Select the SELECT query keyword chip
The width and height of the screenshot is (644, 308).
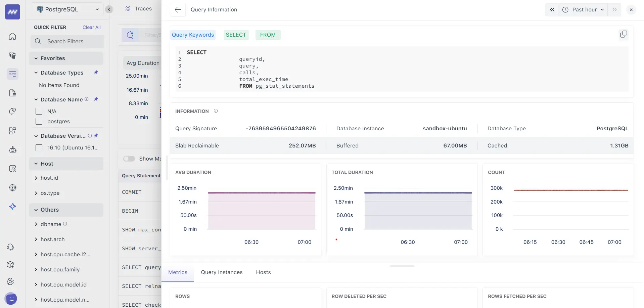236,35
